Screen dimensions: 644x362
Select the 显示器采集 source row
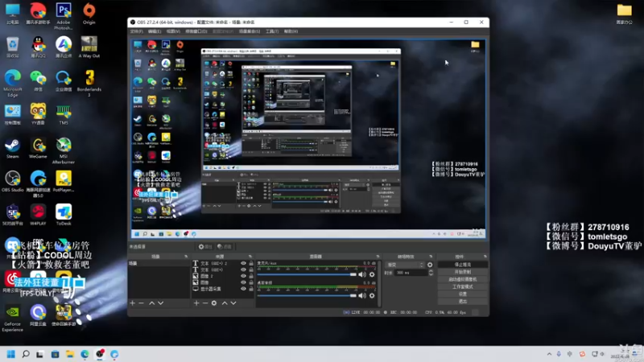click(223, 289)
